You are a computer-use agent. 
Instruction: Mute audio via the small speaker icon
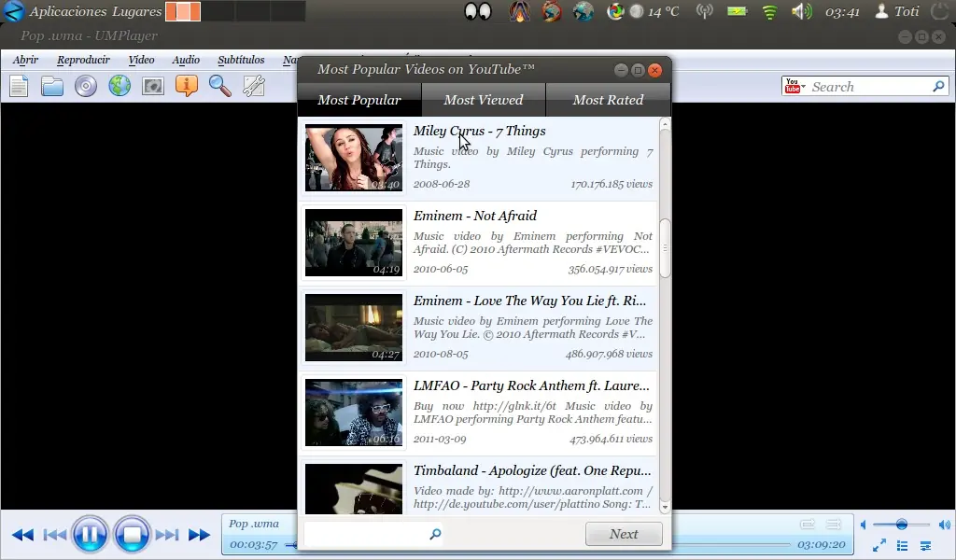864,525
